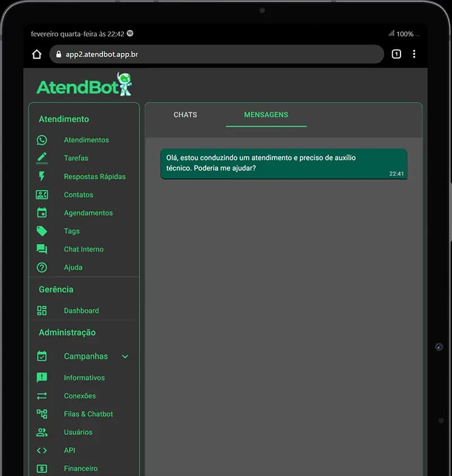Open the WhatsApp Atendimentos icon
This screenshot has width=452, height=476.
click(x=42, y=140)
